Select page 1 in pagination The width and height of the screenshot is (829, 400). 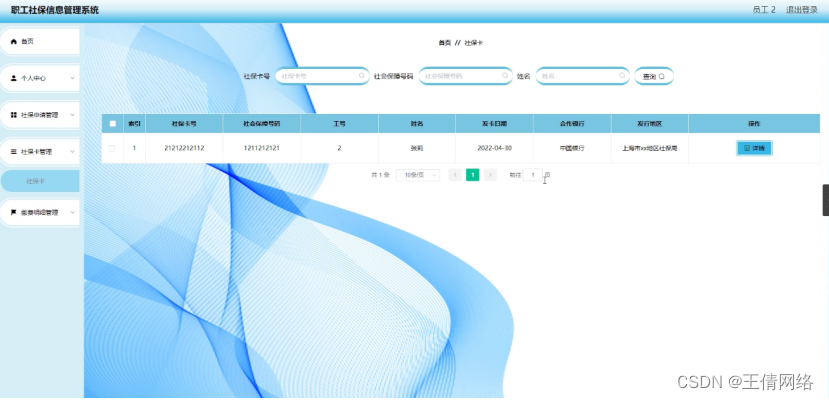point(473,175)
